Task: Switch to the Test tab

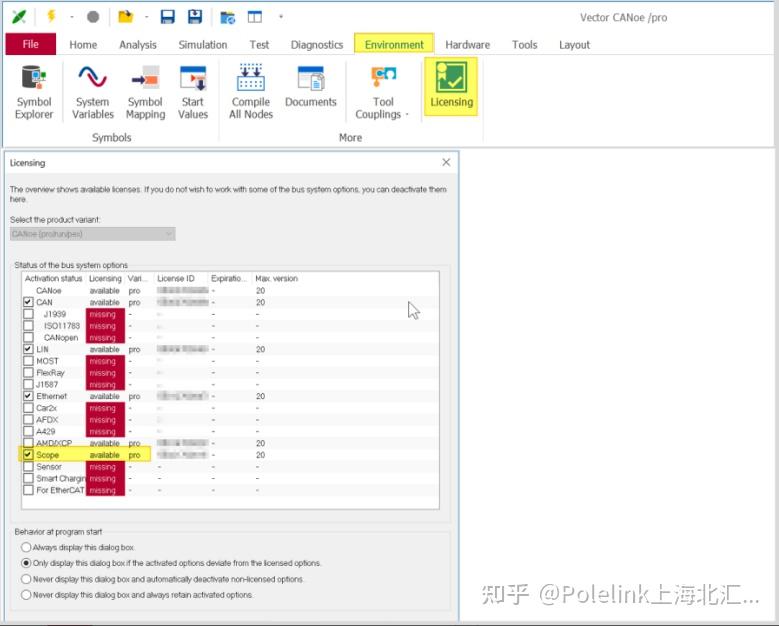Action: click(259, 45)
